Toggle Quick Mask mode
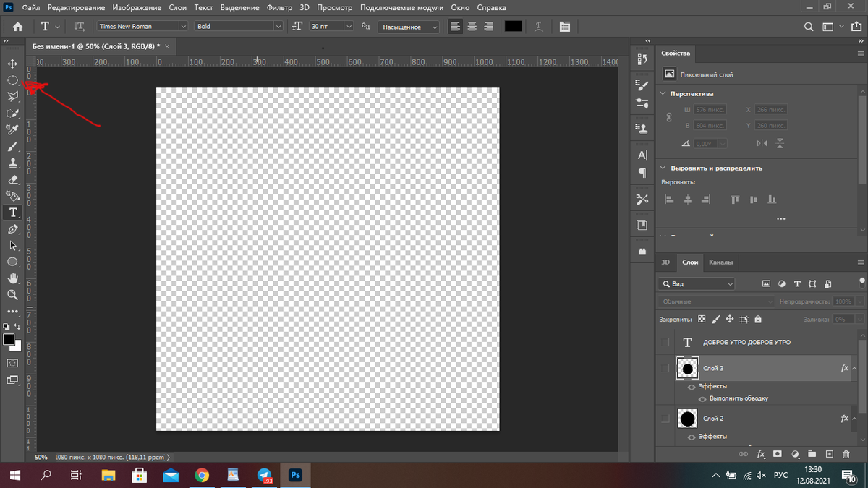Image resolution: width=868 pixels, height=488 pixels. tap(12, 362)
